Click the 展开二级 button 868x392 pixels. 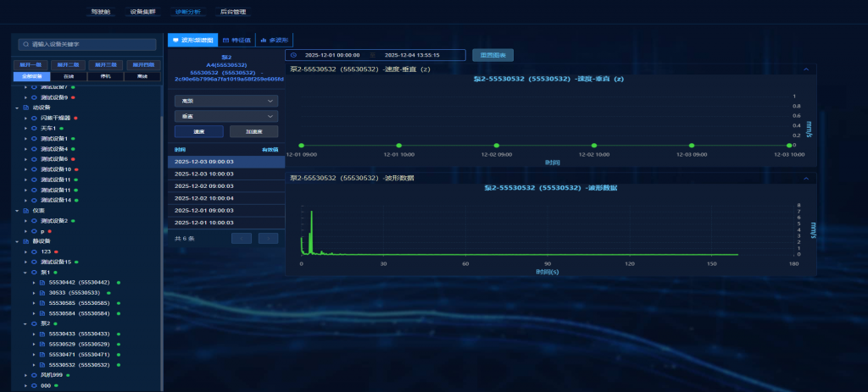click(70, 64)
